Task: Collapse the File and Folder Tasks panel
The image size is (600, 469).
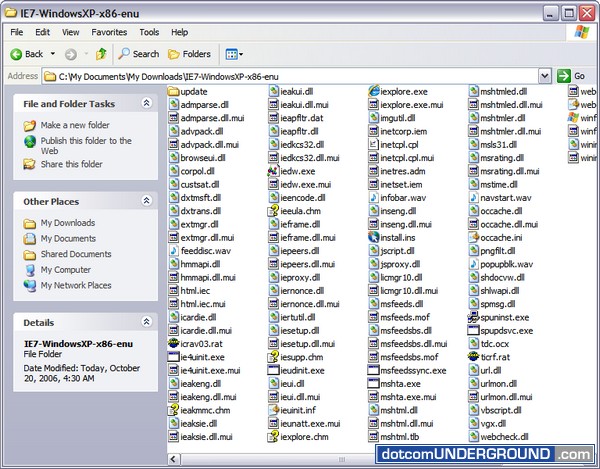Action: (x=146, y=103)
